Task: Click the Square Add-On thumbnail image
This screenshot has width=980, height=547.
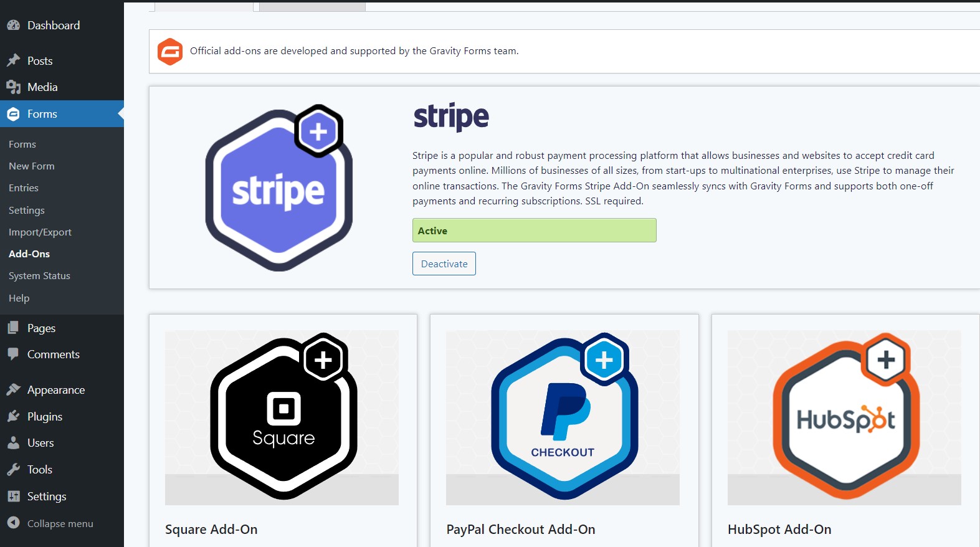Action: click(x=282, y=417)
